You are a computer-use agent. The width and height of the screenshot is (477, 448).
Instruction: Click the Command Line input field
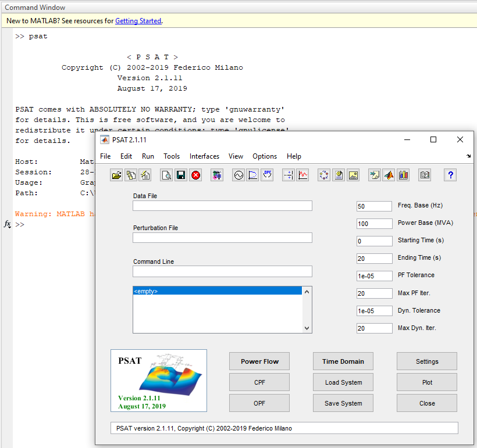point(222,271)
